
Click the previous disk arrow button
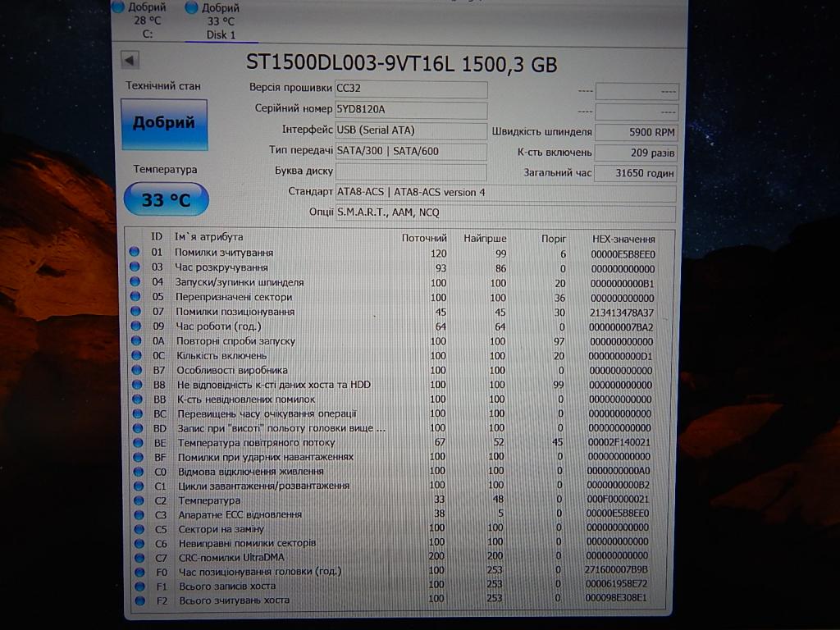[x=130, y=60]
